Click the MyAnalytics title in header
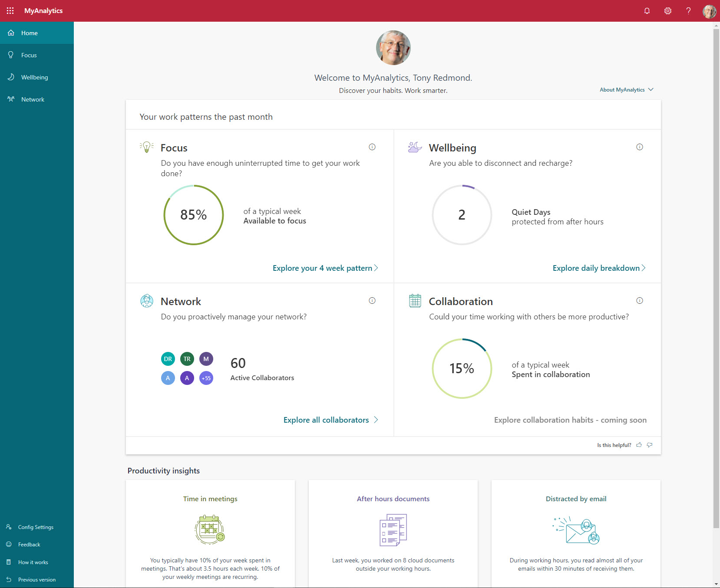 [43, 11]
